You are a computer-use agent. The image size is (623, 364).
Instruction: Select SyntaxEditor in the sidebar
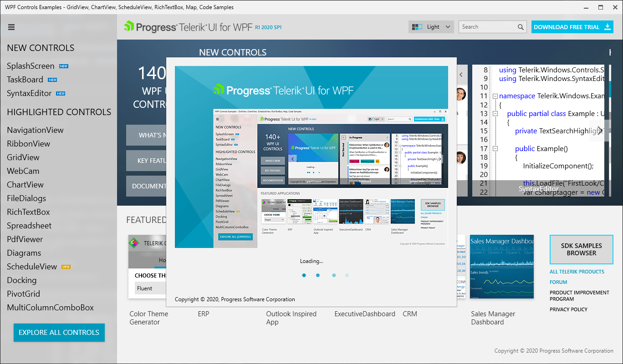[x=29, y=93]
